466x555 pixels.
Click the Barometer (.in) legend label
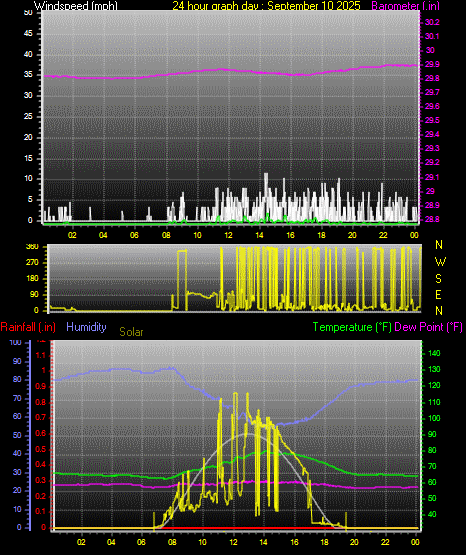pyautogui.click(x=405, y=6)
